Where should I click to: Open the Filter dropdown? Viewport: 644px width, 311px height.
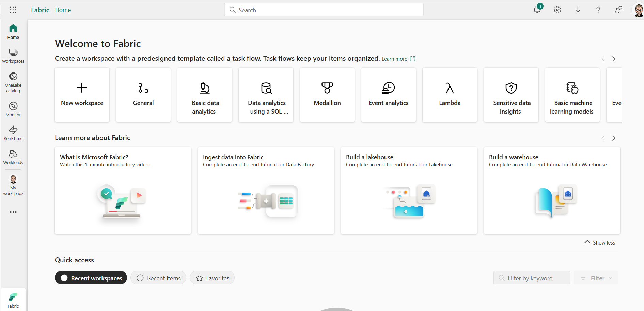tap(596, 278)
